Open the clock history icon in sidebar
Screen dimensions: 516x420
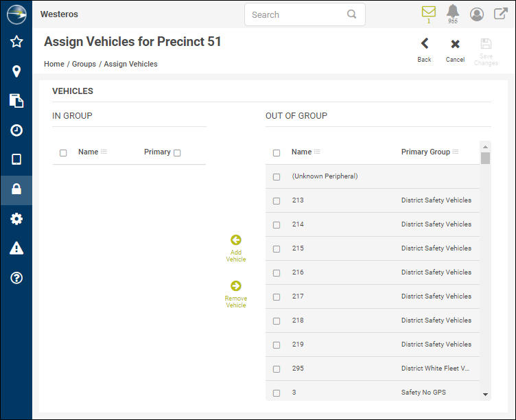[16, 130]
